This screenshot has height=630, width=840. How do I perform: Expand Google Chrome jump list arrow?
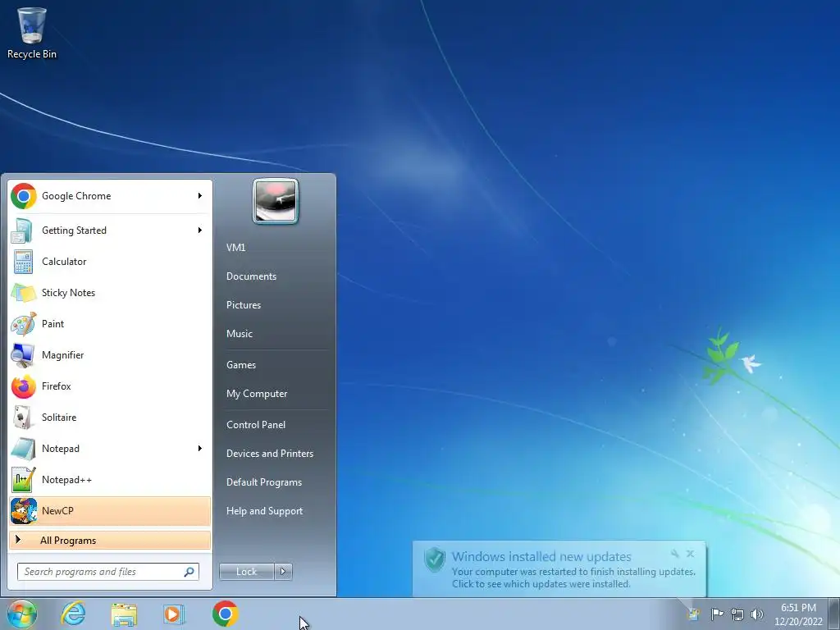pyautogui.click(x=200, y=196)
